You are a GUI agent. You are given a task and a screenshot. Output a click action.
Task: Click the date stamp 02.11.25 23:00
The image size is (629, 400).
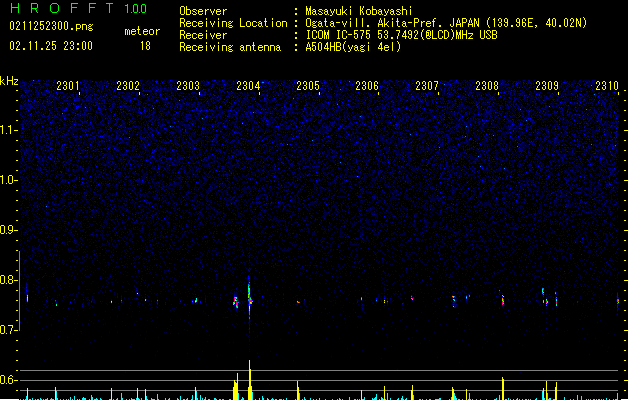[51, 46]
